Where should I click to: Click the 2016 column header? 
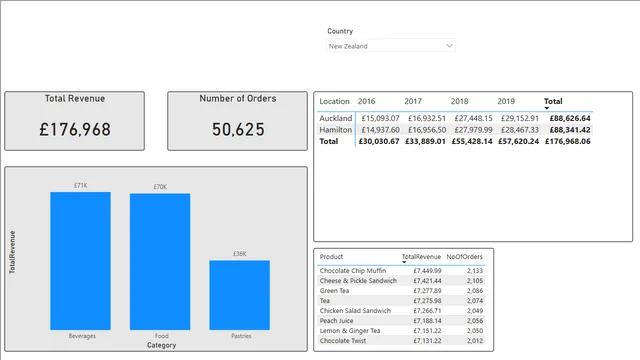[x=367, y=101]
